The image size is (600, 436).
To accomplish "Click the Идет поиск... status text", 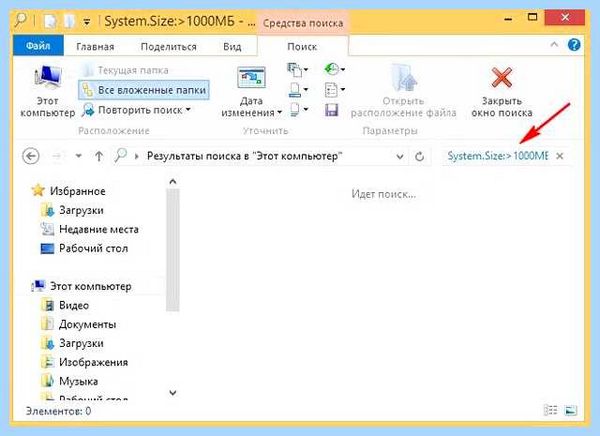I will pos(383,194).
